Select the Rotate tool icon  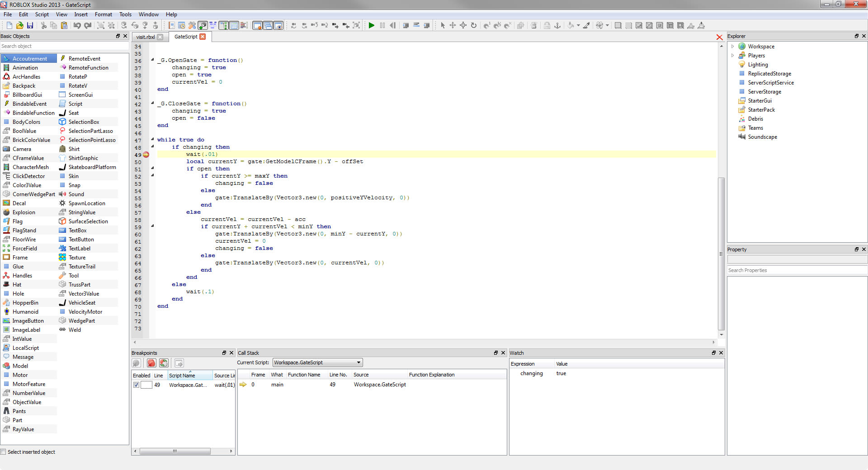pos(473,25)
